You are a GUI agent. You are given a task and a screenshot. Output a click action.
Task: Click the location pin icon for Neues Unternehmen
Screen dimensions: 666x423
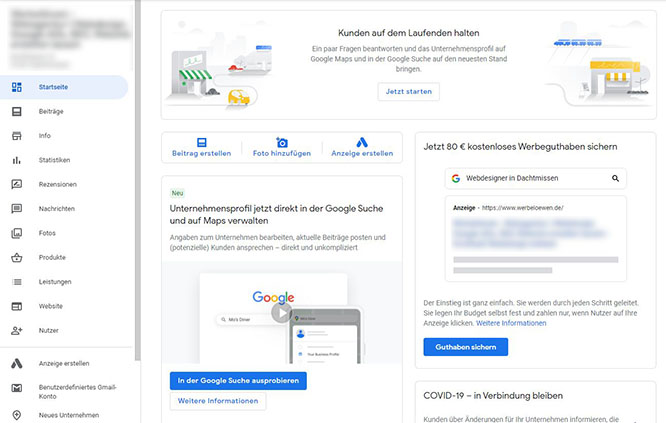click(x=17, y=415)
